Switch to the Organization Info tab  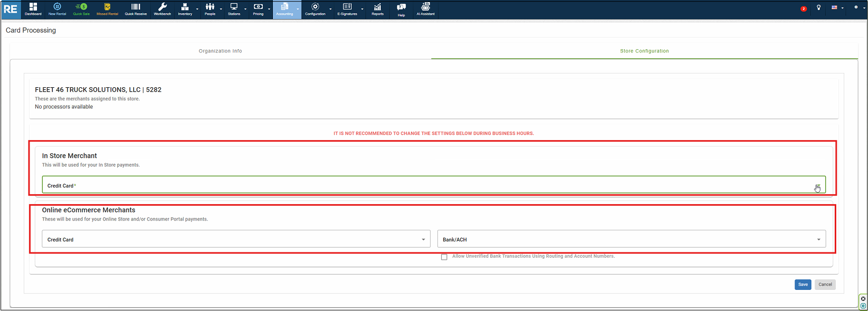coord(220,51)
